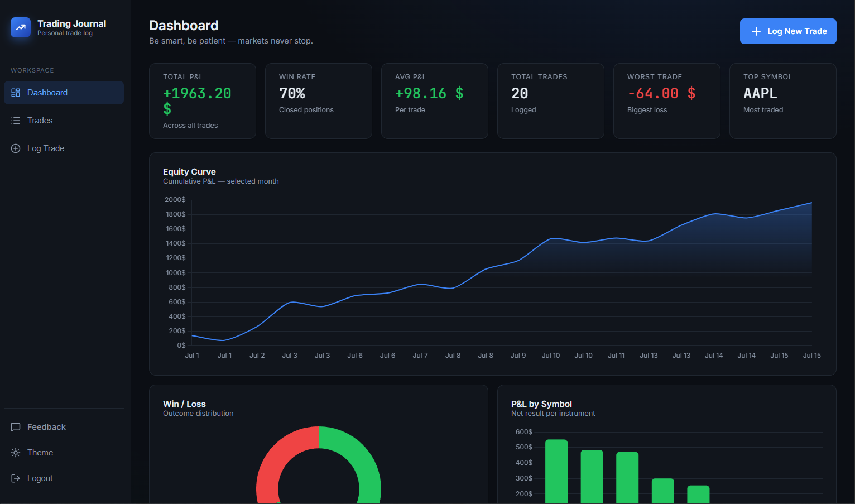Image resolution: width=855 pixels, height=504 pixels.
Task: Click the 'Be smart, be patient' tagline
Action: pyautogui.click(x=231, y=41)
